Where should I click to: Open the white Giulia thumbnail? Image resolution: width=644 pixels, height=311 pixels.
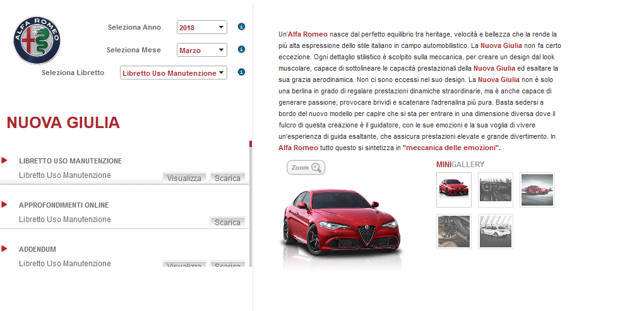click(x=496, y=232)
